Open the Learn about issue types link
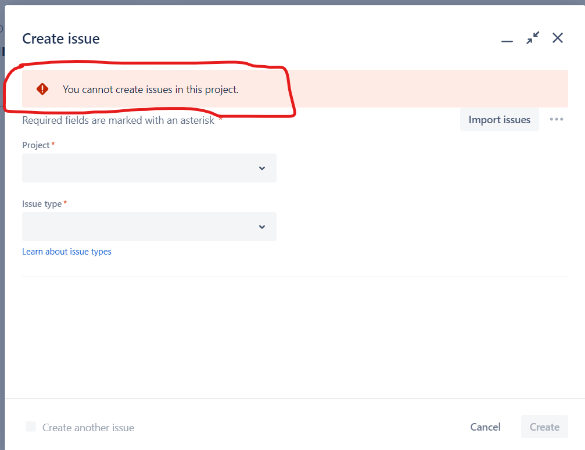This screenshot has width=585, height=450. [x=67, y=252]
